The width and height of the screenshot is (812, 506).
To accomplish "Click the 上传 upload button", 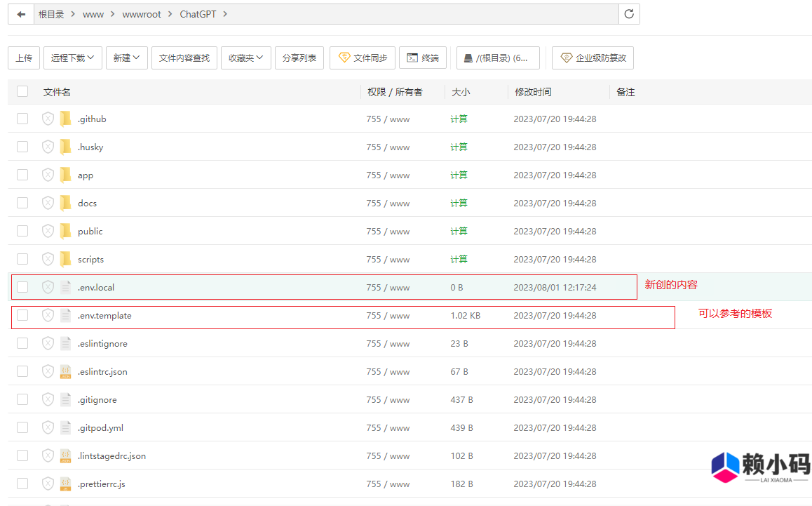I will [23, 58].
